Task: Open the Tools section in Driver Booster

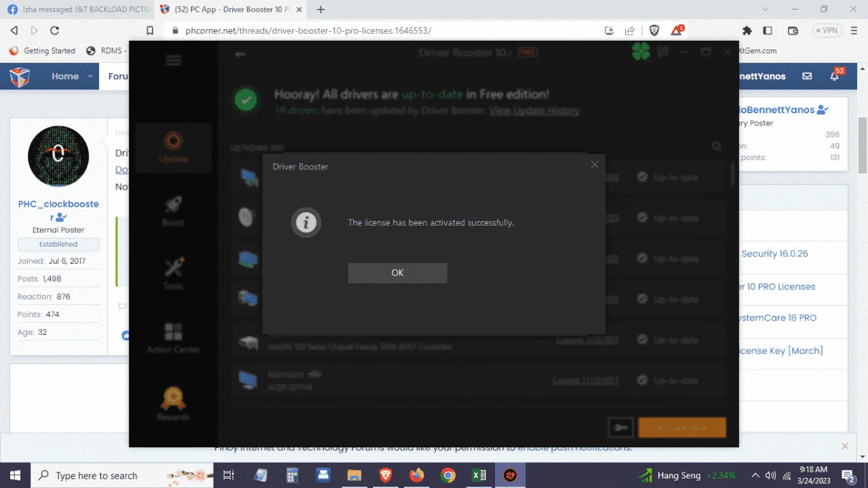Action: (x=174, y=273)
